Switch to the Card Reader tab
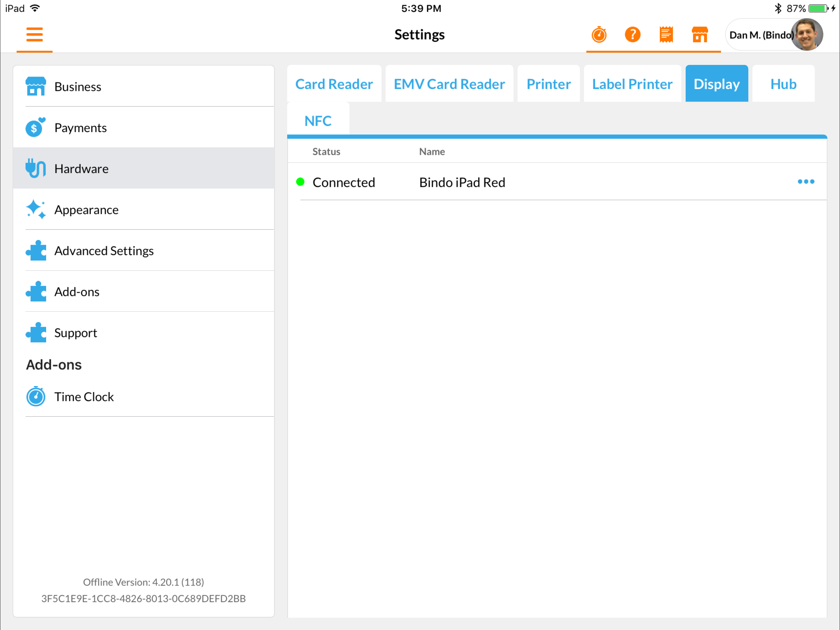840x630 pixels. point(335,84)
